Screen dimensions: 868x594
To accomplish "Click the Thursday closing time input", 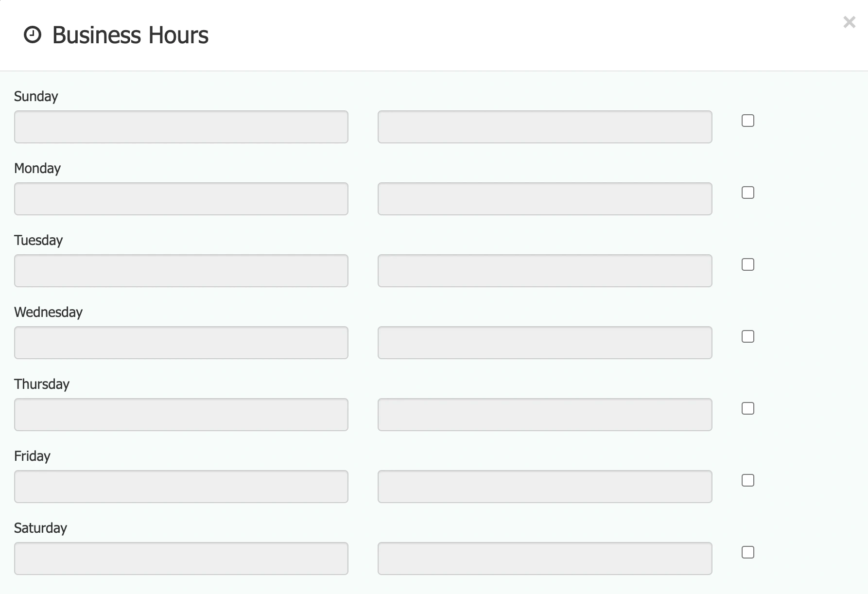I will [545, 415].
